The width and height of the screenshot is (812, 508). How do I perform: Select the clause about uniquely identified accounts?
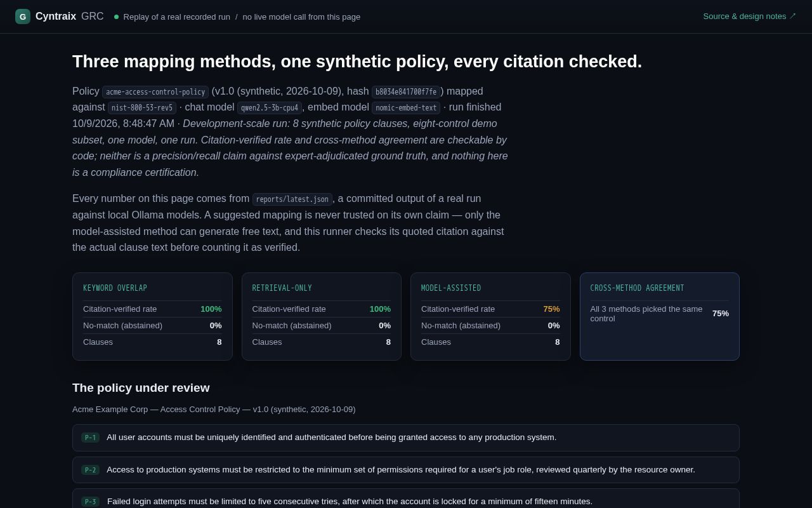coord(406,438)
